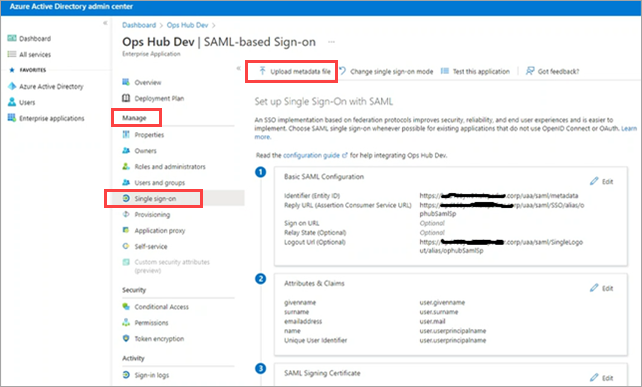
Task: Click the Test this application icon
Action: [x=445, y=71]
